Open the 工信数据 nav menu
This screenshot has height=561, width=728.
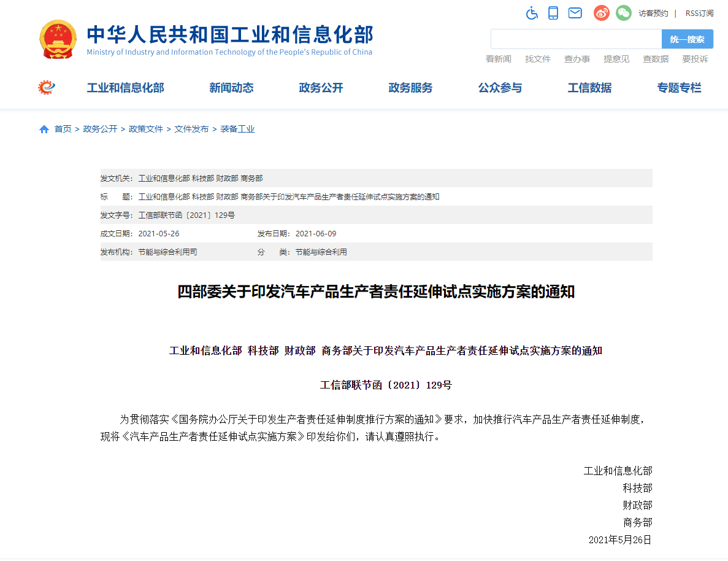pos(589,88)
